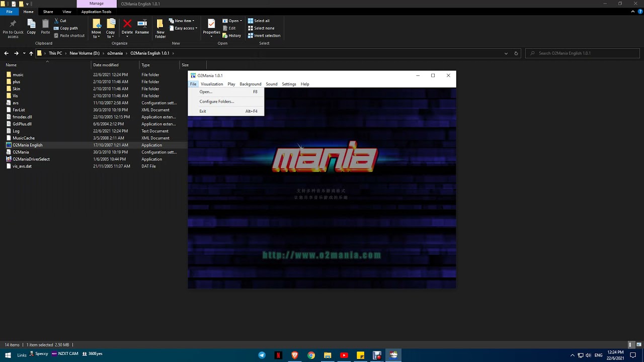644x362 pixels.
Task: Open the Move to dropdown
Action: tap(96, 34)
